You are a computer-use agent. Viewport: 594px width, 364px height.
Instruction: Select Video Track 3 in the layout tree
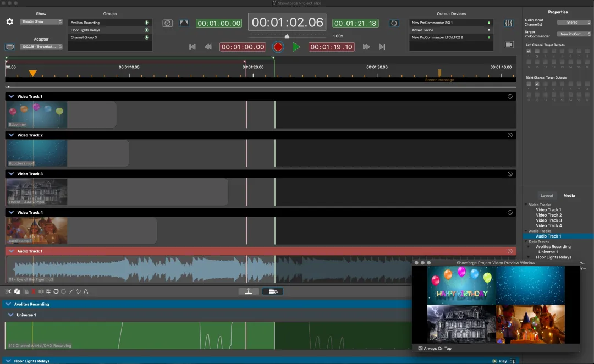pyautogui.click(x=548, y=220)
